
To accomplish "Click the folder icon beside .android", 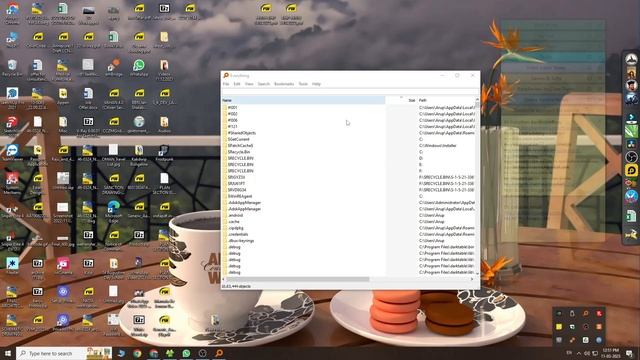I will point(224,215).
